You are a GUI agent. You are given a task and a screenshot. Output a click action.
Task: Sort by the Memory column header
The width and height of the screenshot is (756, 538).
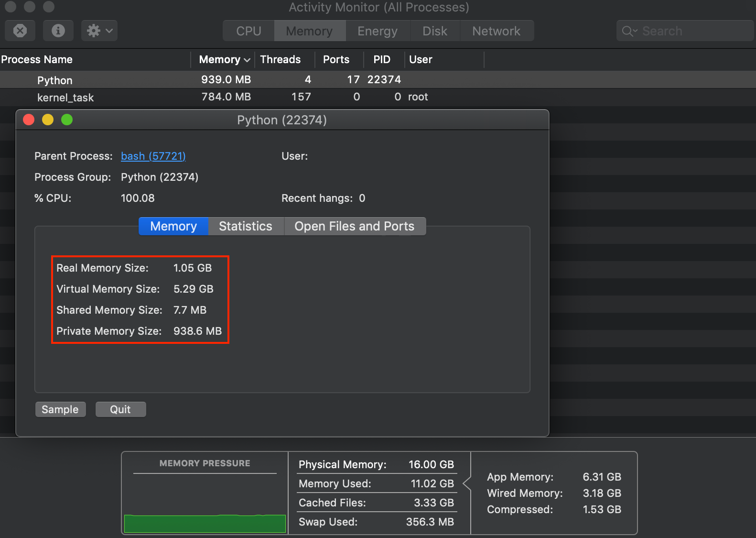pyautogui.click(x=223, y=59)
